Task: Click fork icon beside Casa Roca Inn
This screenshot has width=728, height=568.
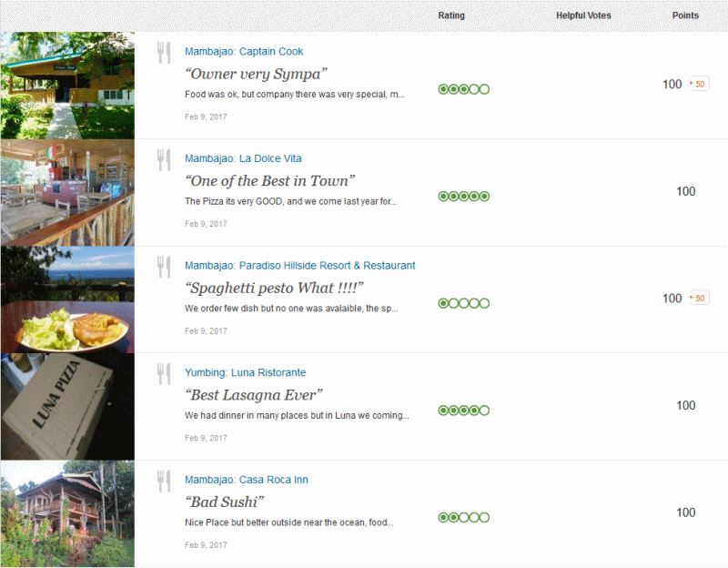Action: (x=164, y=481)
